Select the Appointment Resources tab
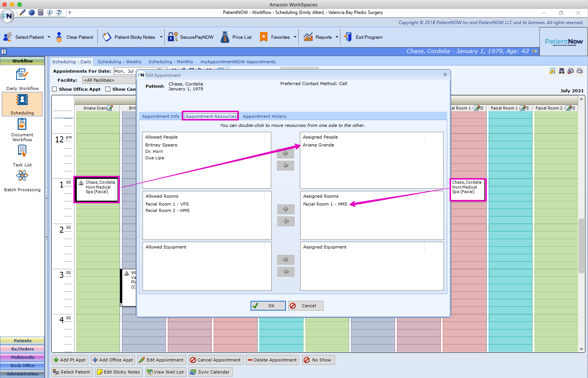Image resolution: width=588 pixels, height=378 pixels. click(211, 116)
